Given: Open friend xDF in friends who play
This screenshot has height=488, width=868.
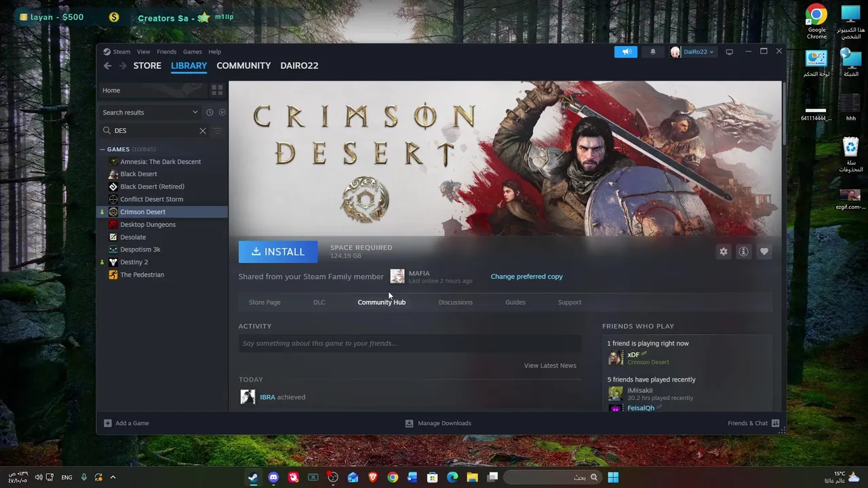Looking at the screenshot, I should point(633,354).
